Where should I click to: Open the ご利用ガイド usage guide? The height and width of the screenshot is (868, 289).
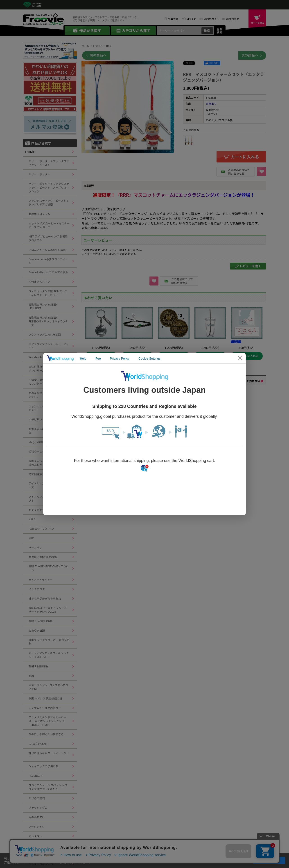209,19
